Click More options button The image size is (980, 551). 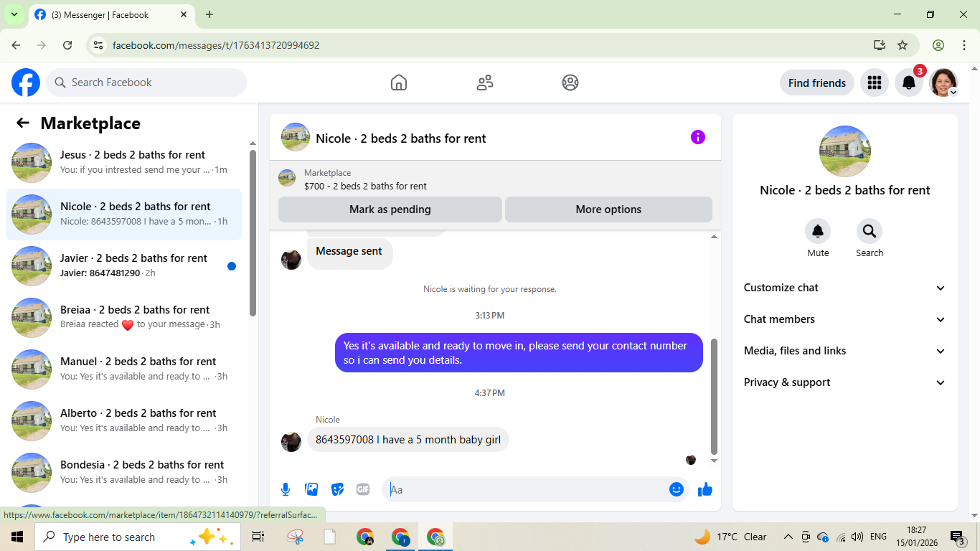pyautogui.click(x=608, y=209)
